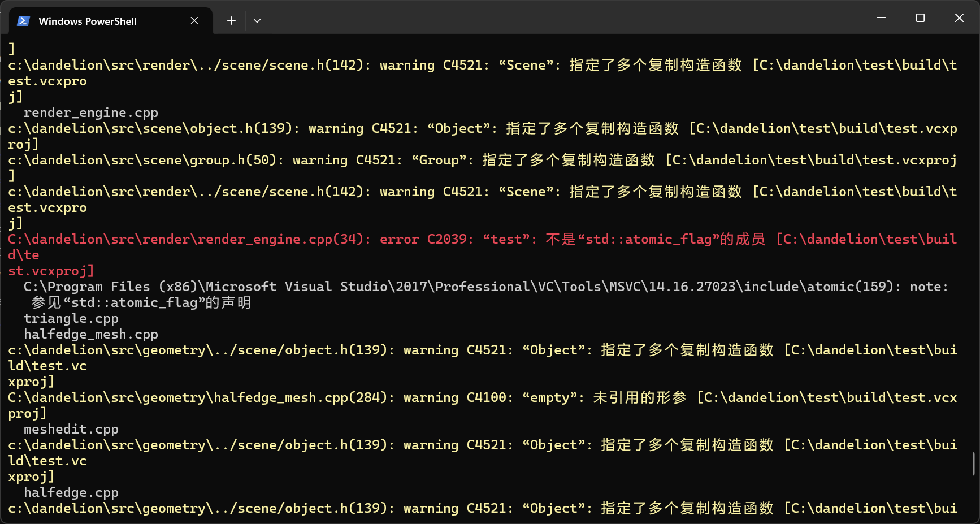Screen dimensions: 980x524
Task: Click the render_engine.cpp filename line
Action: click(x=90, y=112)
